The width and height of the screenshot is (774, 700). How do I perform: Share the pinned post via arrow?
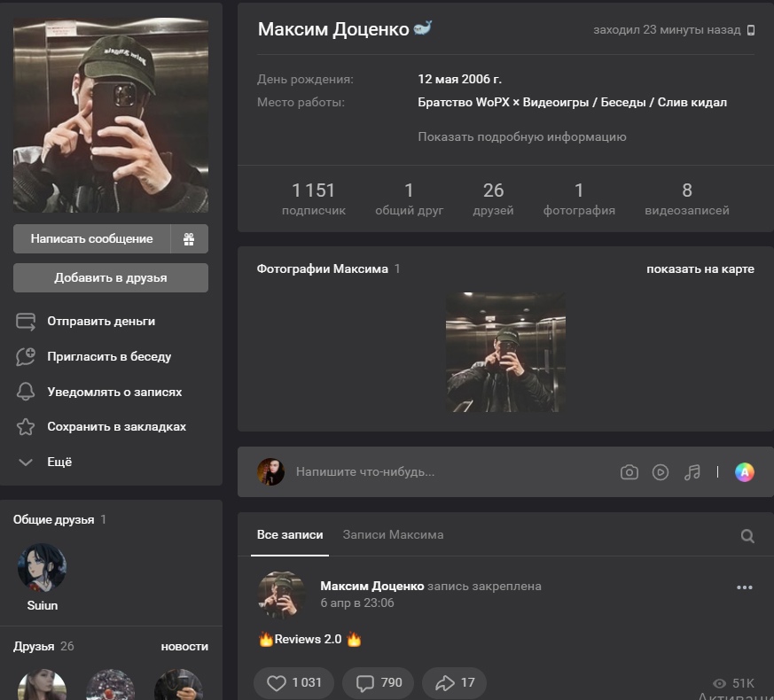pyautogui.click(x=455, y=682)
